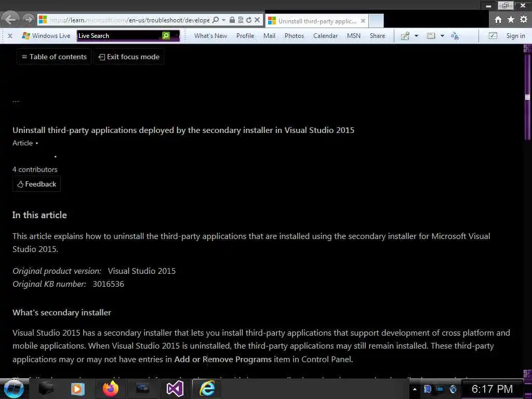Go forward with the browser Forward arrow

pos(29,20)
